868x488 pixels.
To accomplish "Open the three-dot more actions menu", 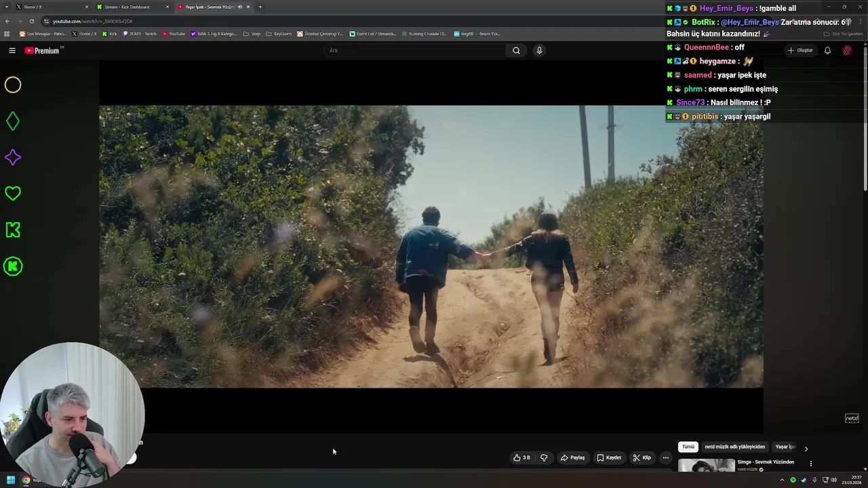I will point(665,457).
